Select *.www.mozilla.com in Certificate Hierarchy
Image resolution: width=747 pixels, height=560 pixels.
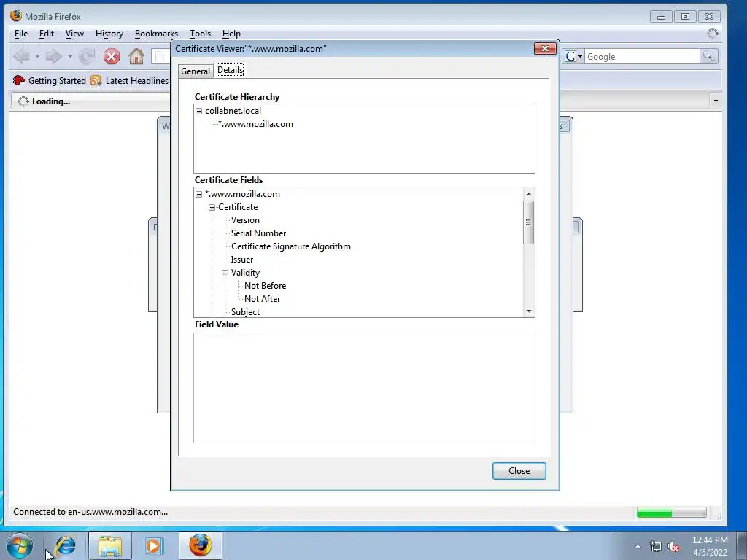click(255, 124)
